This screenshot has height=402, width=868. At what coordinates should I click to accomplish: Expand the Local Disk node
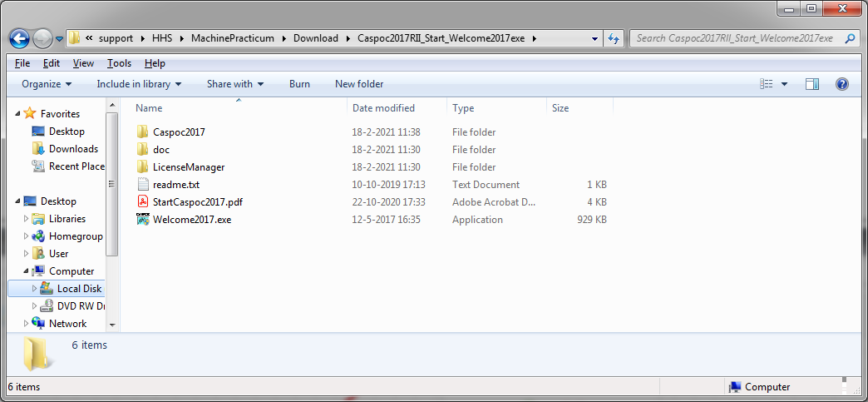pyautogui.click(x=34, y=288)
